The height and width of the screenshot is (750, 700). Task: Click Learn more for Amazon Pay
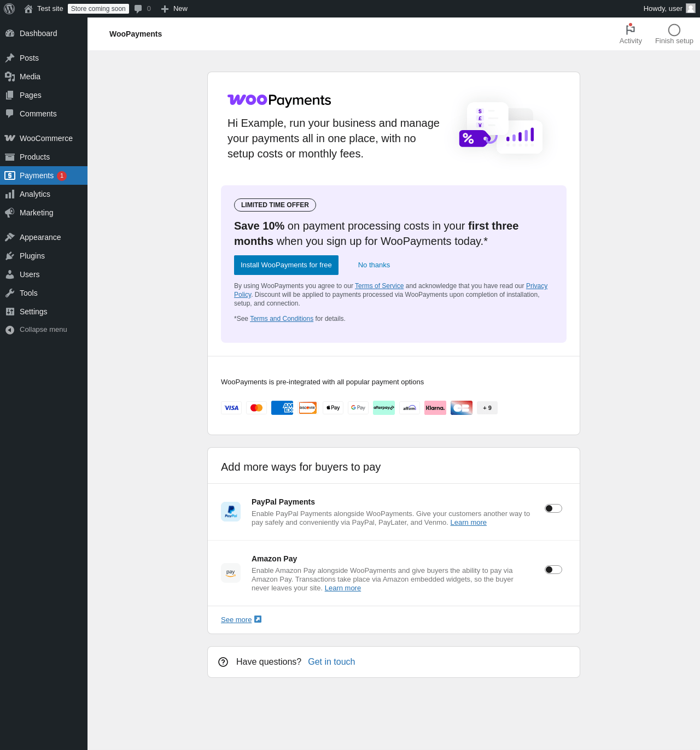(x=343, y=588)
